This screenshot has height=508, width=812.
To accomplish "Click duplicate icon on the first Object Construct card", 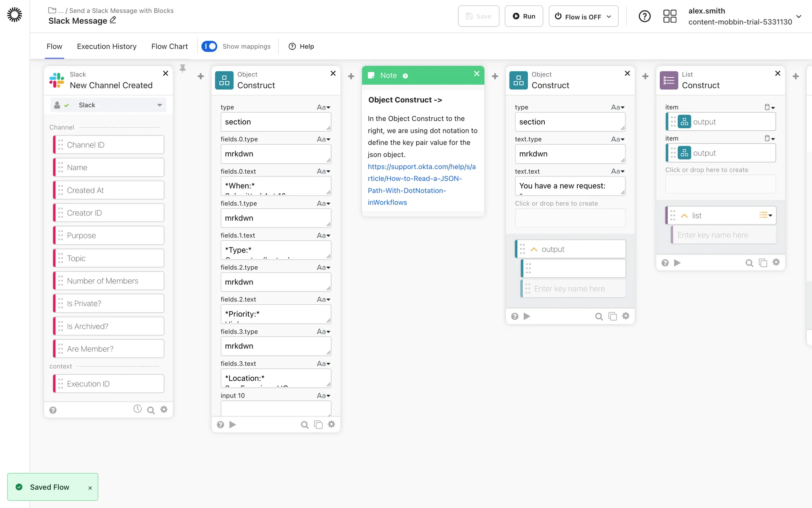I will point(318,425).
